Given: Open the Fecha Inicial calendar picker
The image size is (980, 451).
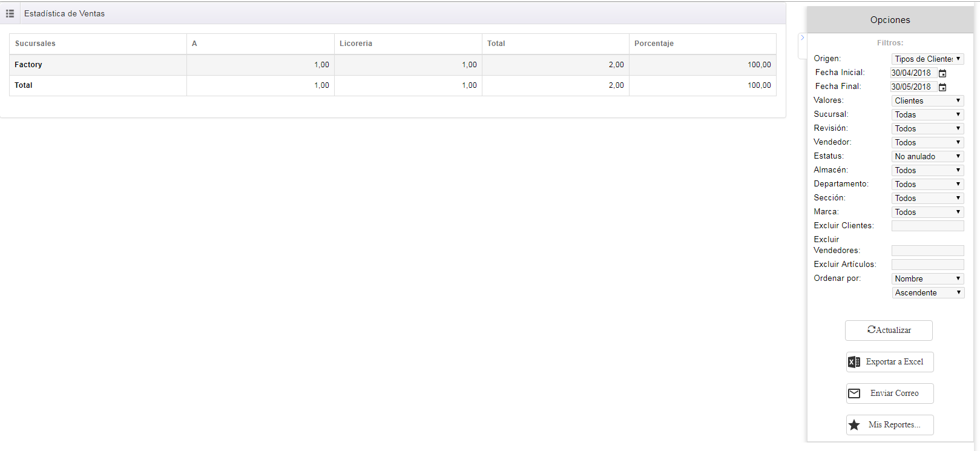Looking at the screenshot, I should pyautogui.click(x=942, y=73).
